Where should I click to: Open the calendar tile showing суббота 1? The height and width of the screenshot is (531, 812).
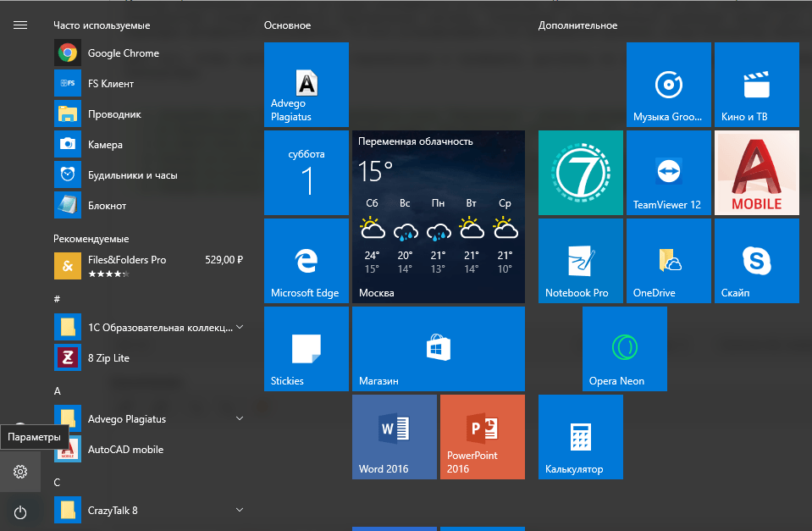306,173
